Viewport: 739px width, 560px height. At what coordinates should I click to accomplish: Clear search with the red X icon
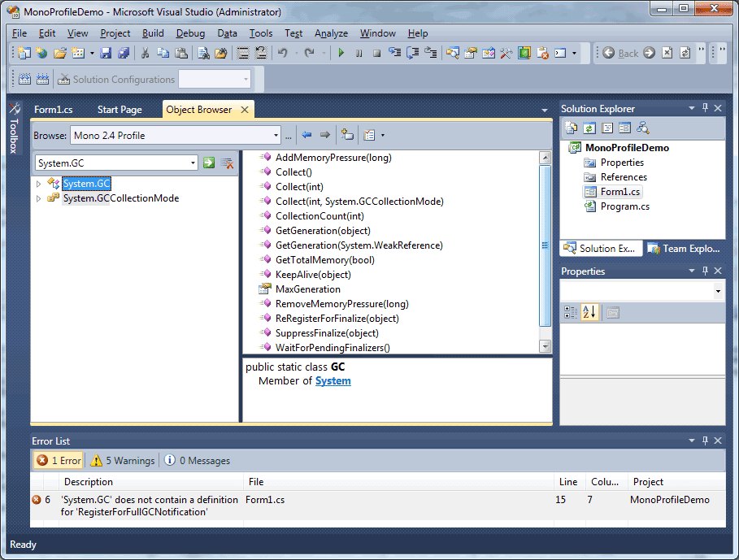[x=227, y=163]
